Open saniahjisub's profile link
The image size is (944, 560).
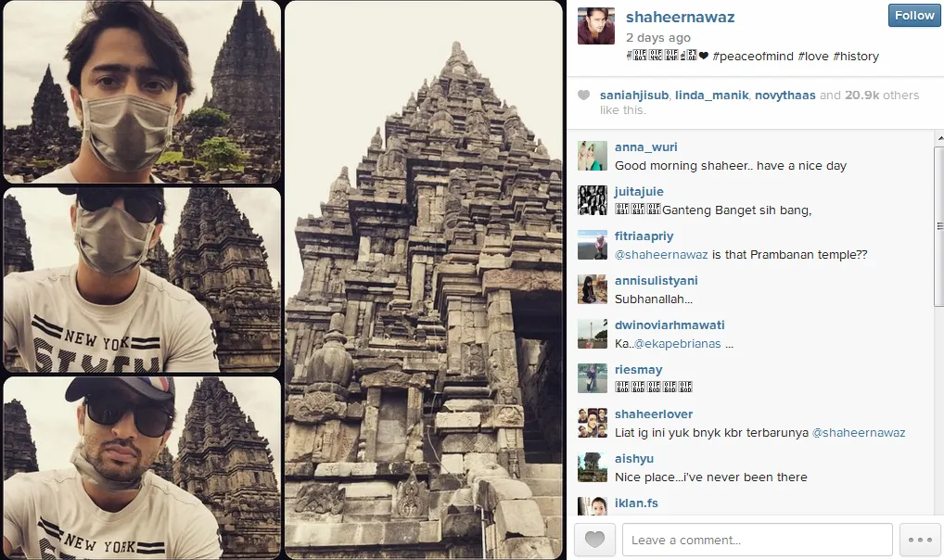tap(634, 95)
